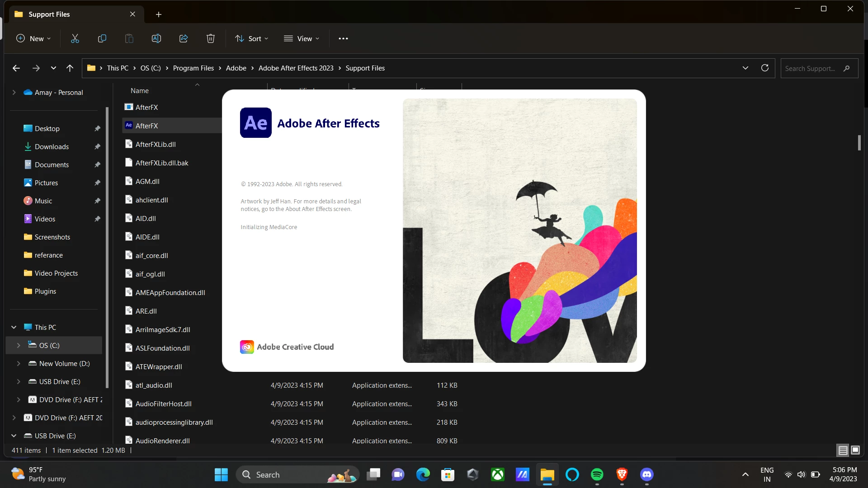Click the Rename icon in toolbar
Image resolution: width=868 pixels, height=488 pixels.
click(156, 38)
